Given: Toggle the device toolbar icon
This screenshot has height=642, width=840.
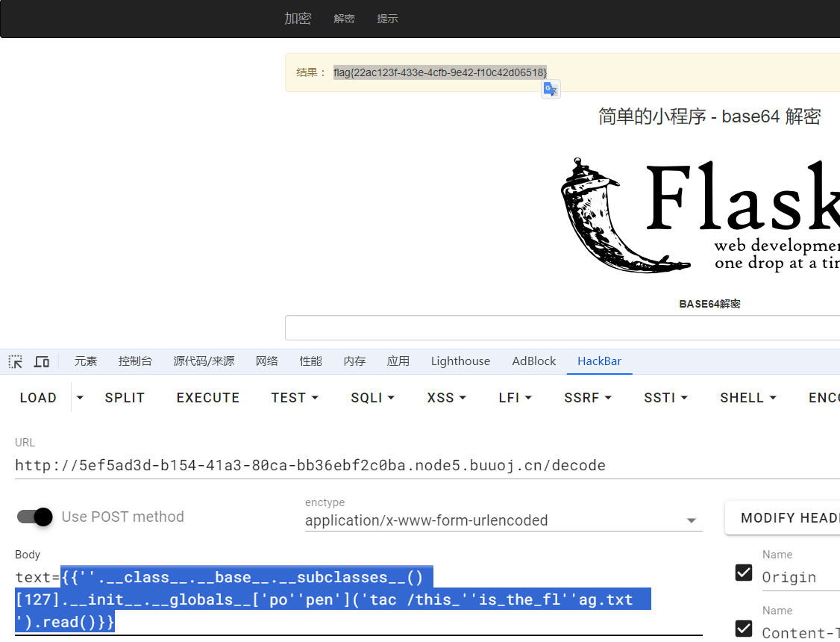Looking at the screenshot, I should [42, 361].
